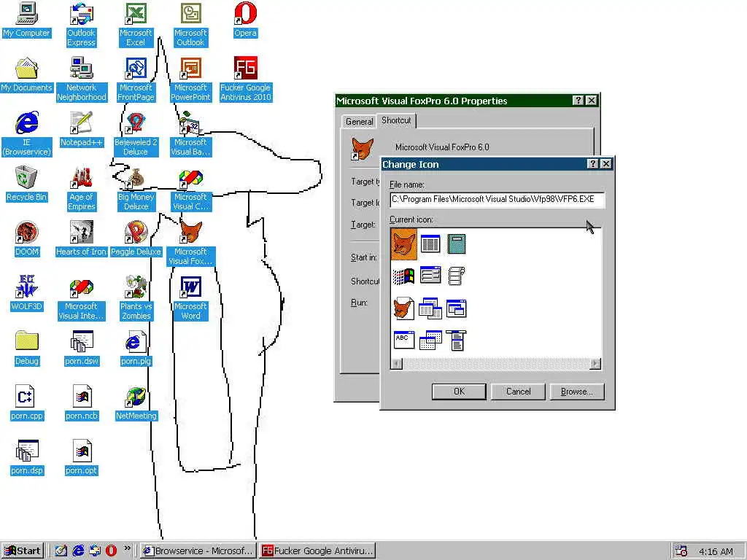
Task: Select Peggle Deluxe shortcut
Action: pyautogui.click(x=136, y=239)
